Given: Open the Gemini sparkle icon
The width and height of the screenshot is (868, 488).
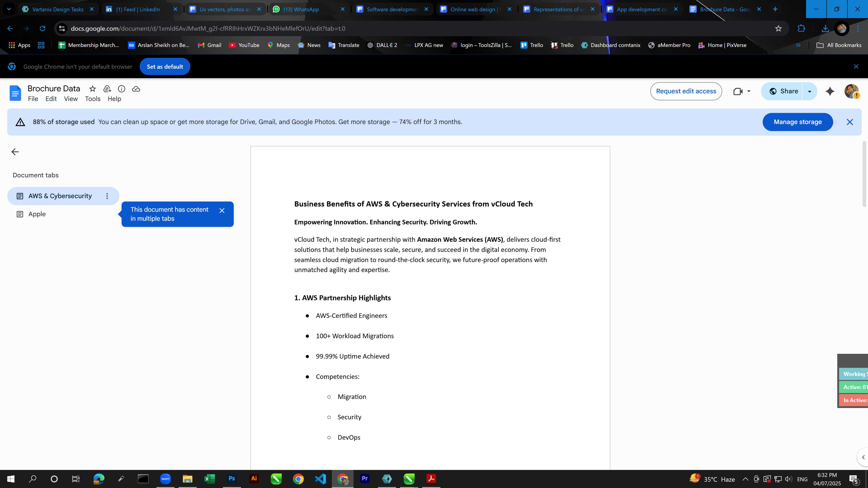Looking at the screenshot, I should [830, 91].
